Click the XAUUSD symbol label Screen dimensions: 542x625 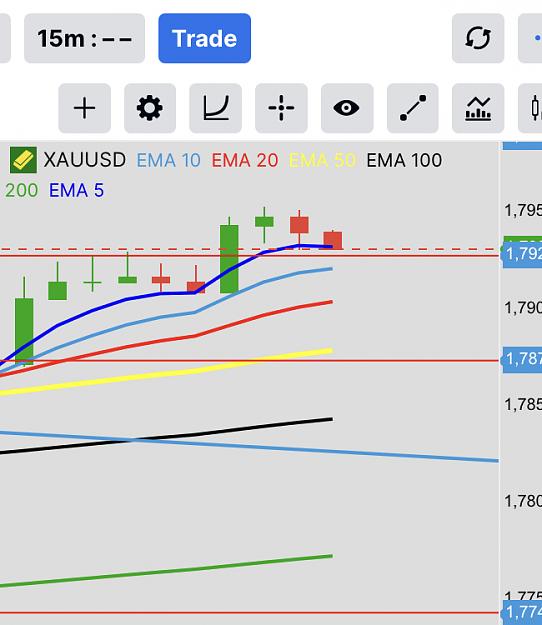click(84, 160)
